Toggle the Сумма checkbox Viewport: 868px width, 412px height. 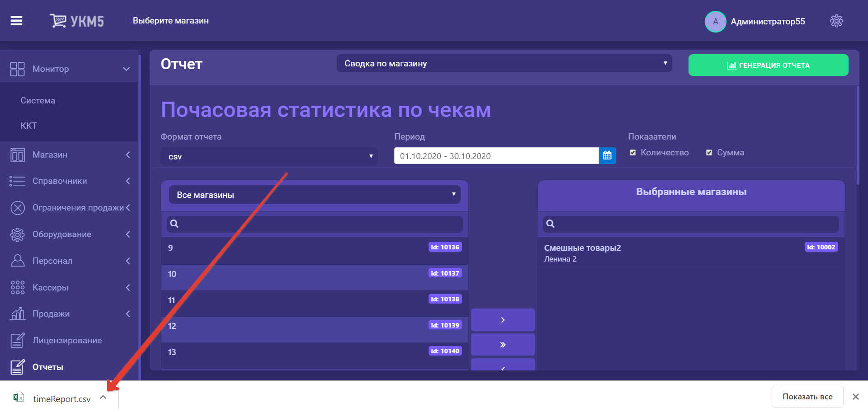709,153
